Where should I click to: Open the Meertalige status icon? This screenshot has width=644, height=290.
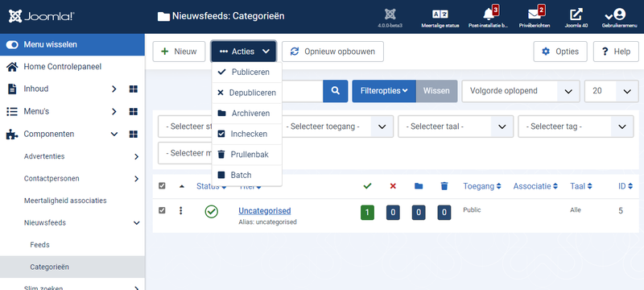(440, 18)
